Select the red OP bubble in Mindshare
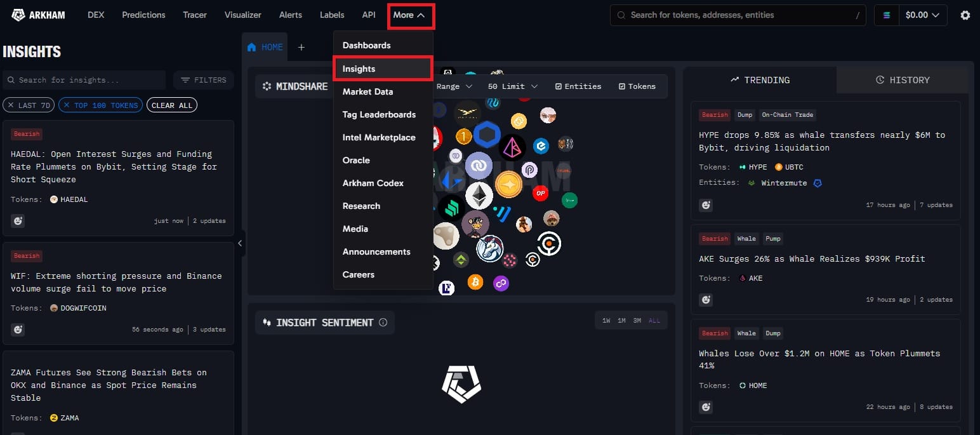Screen dimensions: 980x435 click(x=540, y=192)
